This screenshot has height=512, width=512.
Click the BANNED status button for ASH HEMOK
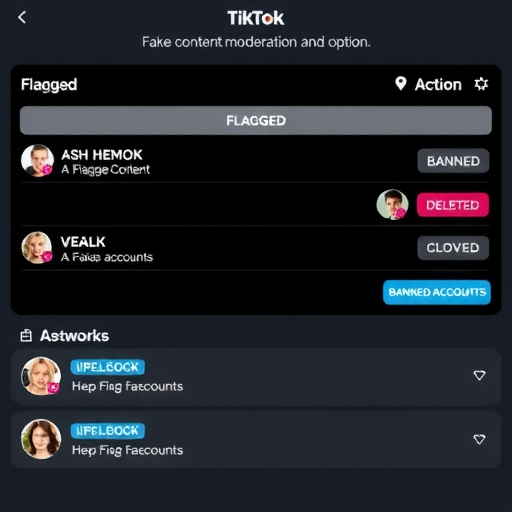(x=453, y=161)
